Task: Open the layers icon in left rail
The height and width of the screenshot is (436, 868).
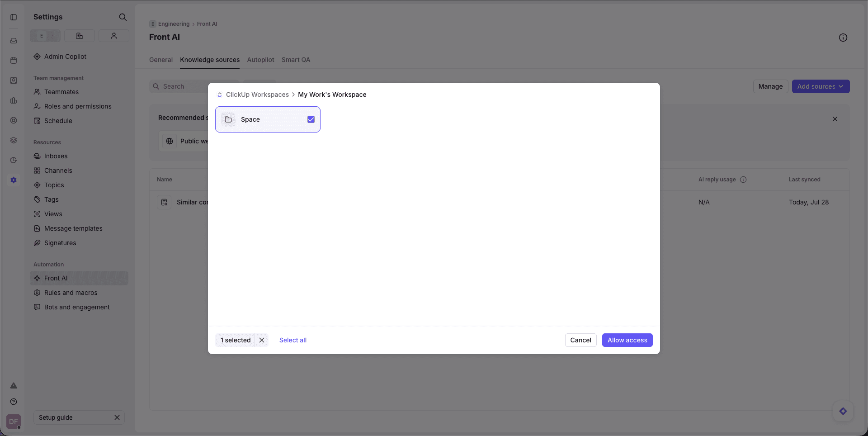Action: coord(14,140)
